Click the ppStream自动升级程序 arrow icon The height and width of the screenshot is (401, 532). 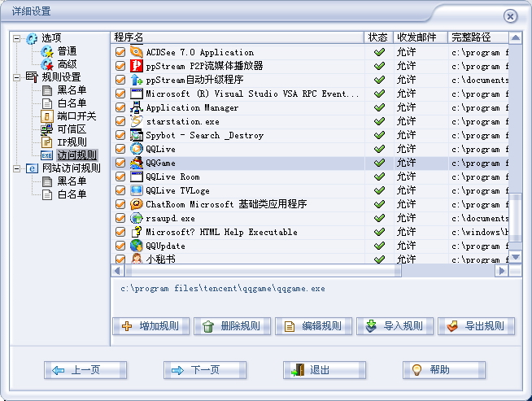click(x=137, y=80)
